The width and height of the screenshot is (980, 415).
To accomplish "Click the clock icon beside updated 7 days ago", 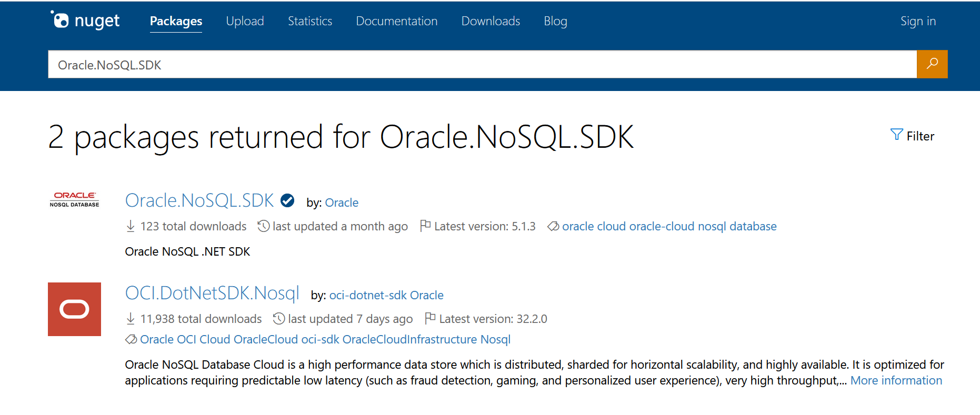I will click(x=279, y=318).
